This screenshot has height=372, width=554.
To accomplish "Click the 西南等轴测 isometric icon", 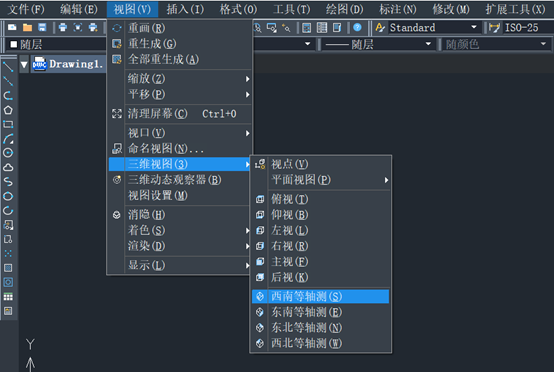I will click(260, 296).
